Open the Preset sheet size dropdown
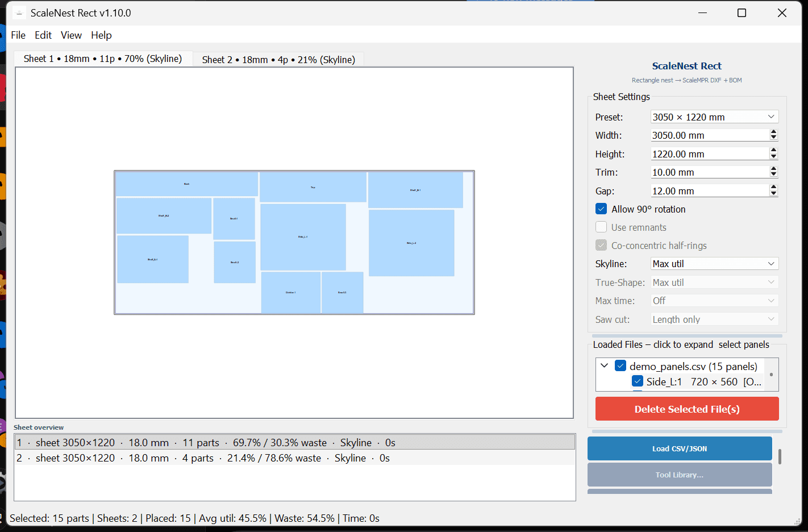This screenshot has height=532, width=808. (x=714, y=117)
